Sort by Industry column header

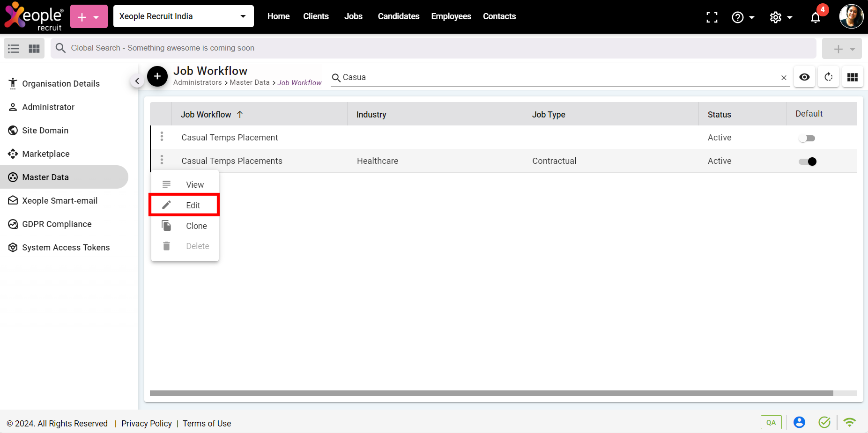371,115
